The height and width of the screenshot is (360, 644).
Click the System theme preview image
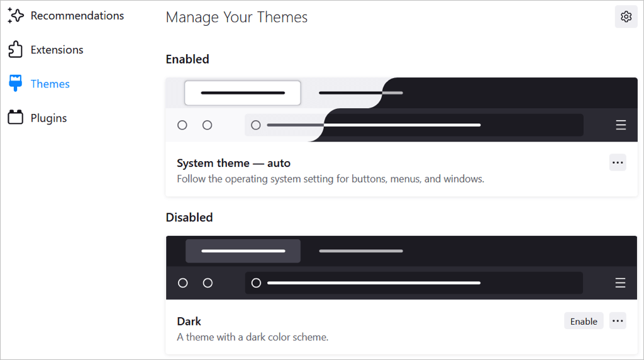click(401, 110)
